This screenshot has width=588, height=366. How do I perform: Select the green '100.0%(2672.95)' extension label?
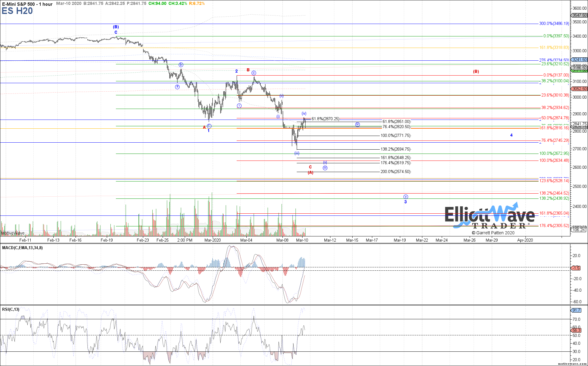coord(554,154)
